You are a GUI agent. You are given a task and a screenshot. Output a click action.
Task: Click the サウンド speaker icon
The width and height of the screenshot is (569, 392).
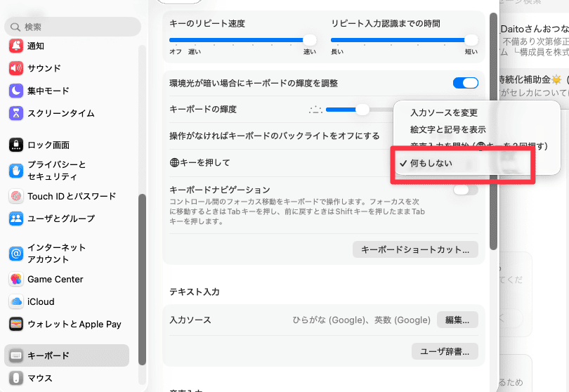16,68
